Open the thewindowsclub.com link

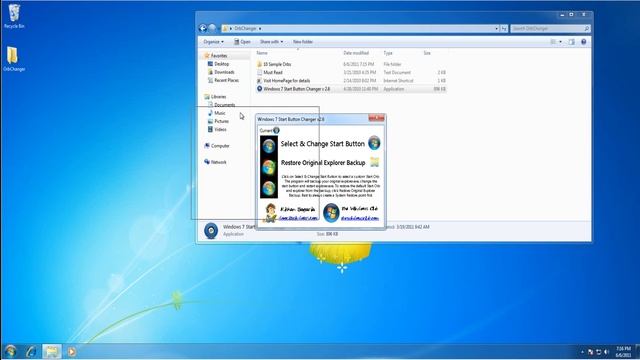coord(360,218)
